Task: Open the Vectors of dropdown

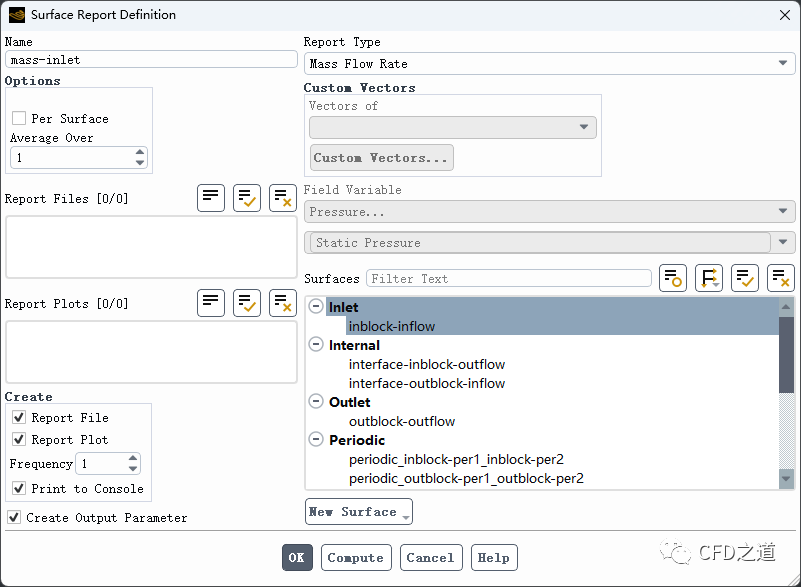Action: [453, 127]
